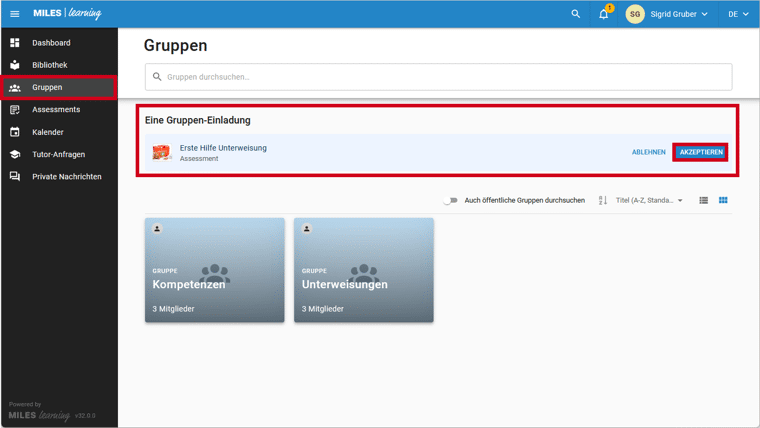Open the Titel sort dropdown
The width and height of the screenshot is (760, 428).
click(x=649, y=200)
